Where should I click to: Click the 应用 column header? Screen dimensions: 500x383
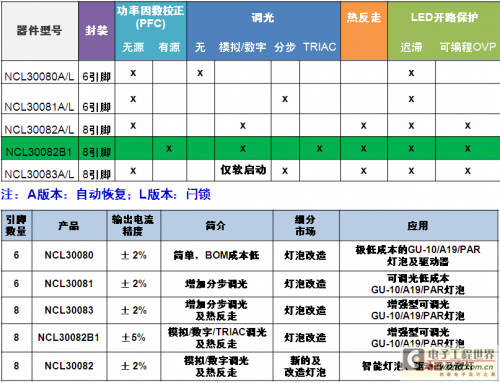(418, 226)
